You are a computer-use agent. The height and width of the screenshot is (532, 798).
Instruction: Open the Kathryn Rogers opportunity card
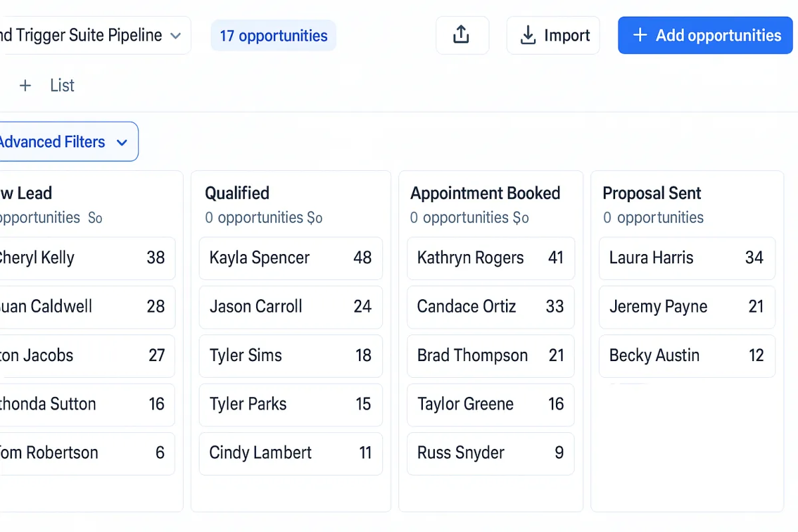click(x=491, y=258)
